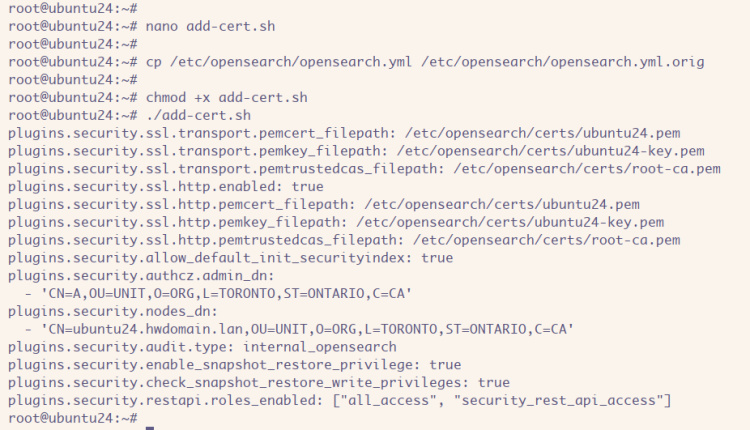Viewport: 750px width, 430px height.
Task: Click the ssl.http.pemtrustedcas_filepath setting line
Action: (344, 241)
